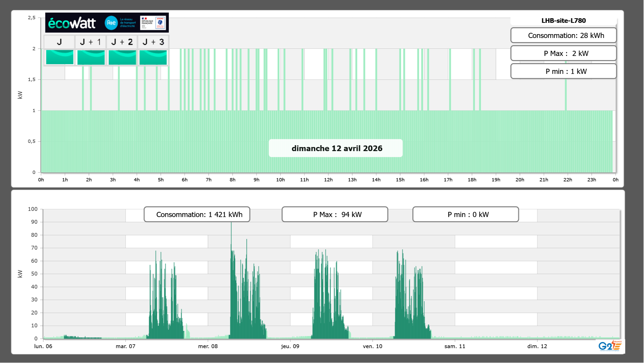Click the mer. 08 axis label
Viewport: 644px width, 363px height.
click(x=208, y=346)
